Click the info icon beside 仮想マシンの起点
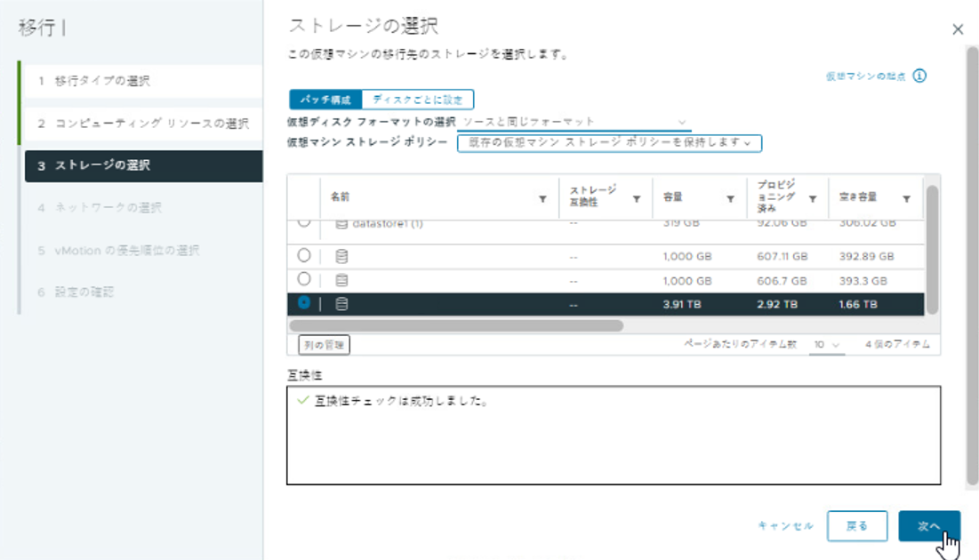 click(919, 76)
